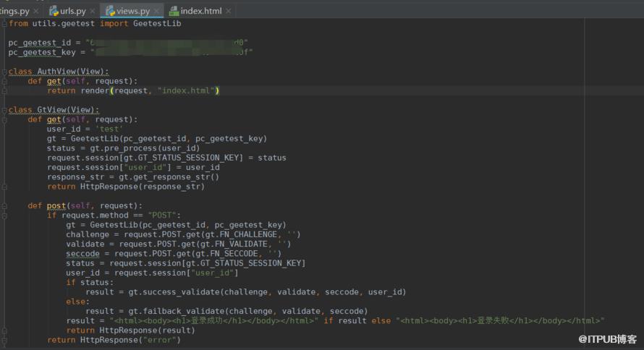Screen dimensions: 644x350
Task: Fold the GtView get method
Action: click(x=4, y=120)
